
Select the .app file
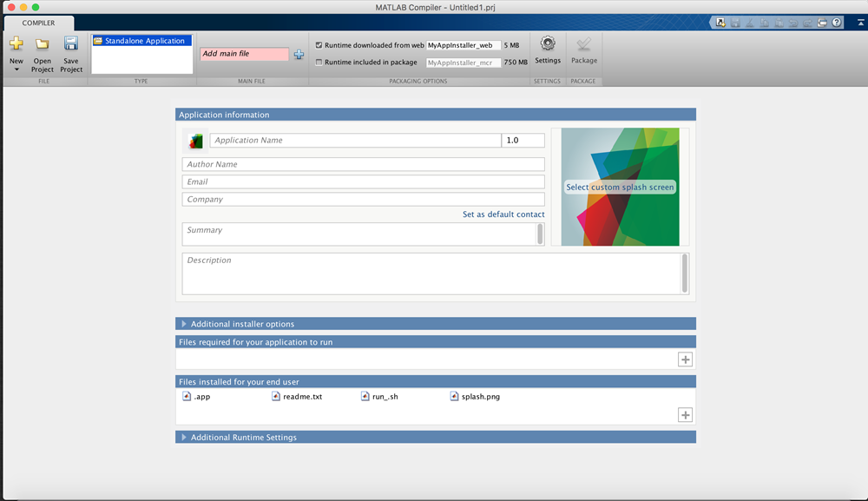196,396
